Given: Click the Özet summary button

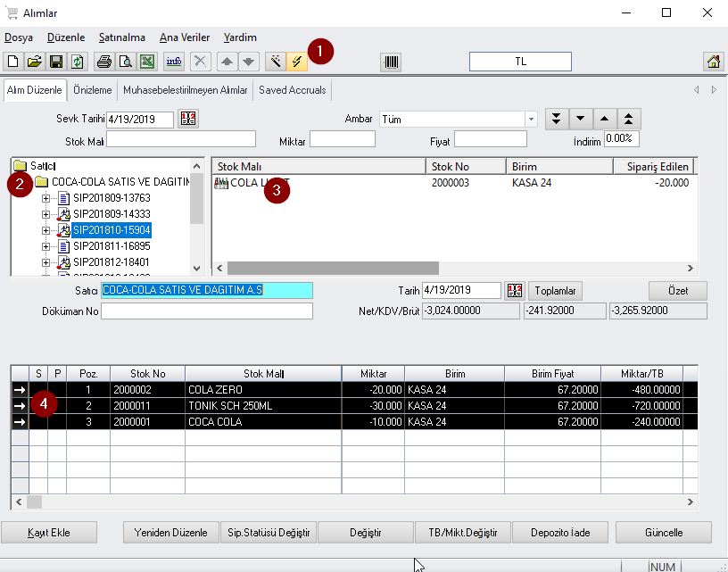Looking at the screenshot, I should pos(678,291).
